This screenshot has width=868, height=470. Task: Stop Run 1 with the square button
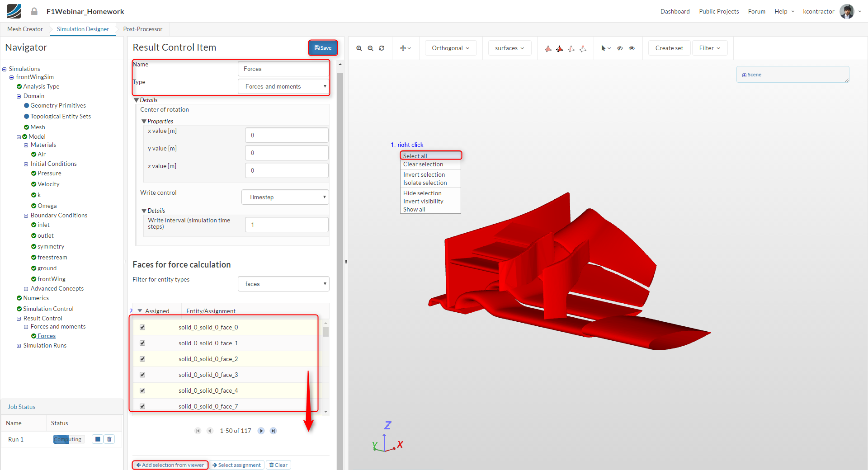(x=98, y=439)
